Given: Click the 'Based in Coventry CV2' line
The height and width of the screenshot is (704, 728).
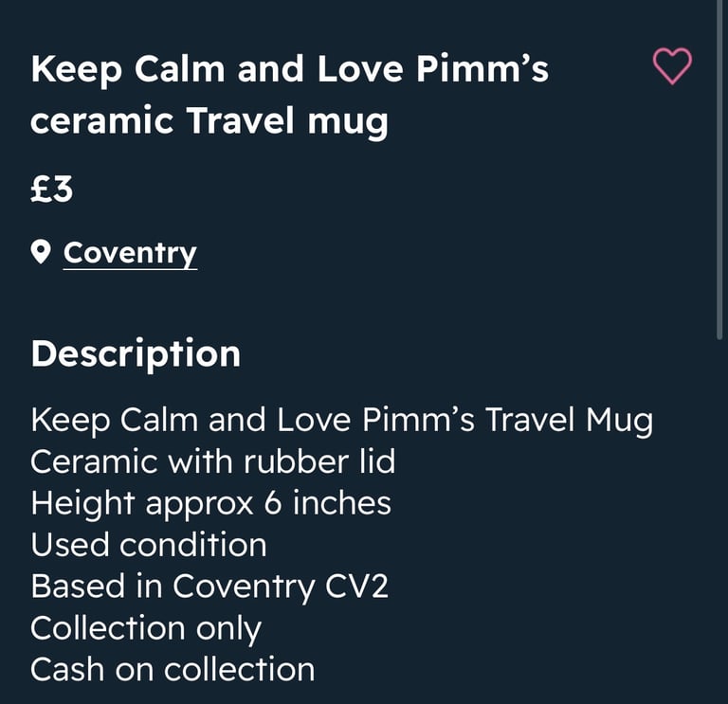Looking at the screenshot, I should tap(209, 587).
